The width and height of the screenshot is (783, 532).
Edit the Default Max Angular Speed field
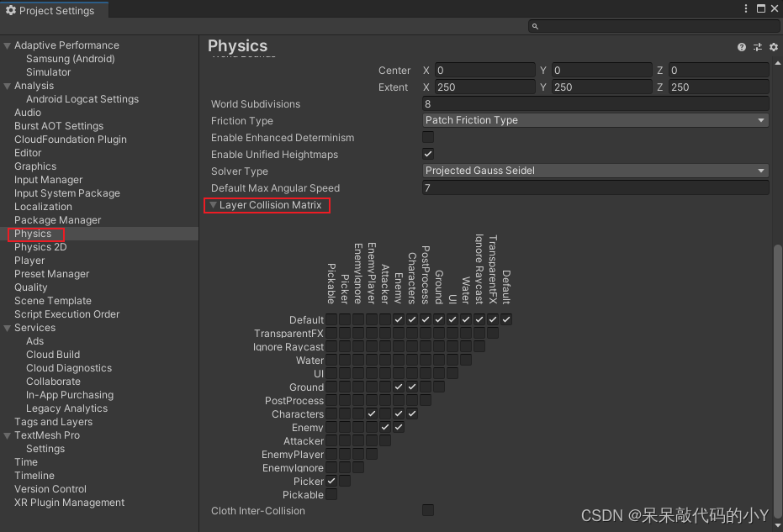595,188
